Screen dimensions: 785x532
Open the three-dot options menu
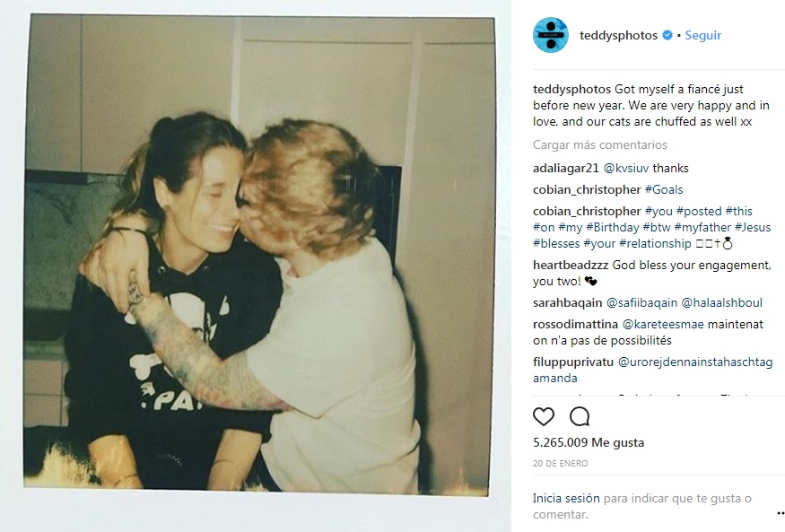781,513
